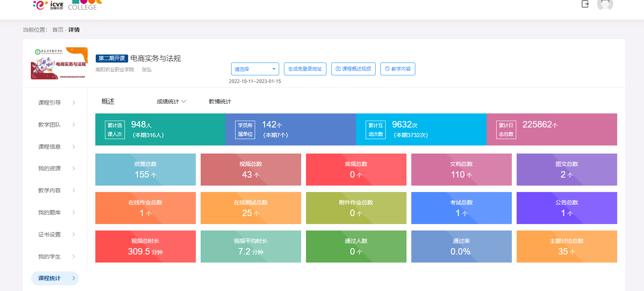Click the date range 2022-10-11--2023-01-15
Image resolution: width=644 pixels, height=291 pixels.
(255, 81)
